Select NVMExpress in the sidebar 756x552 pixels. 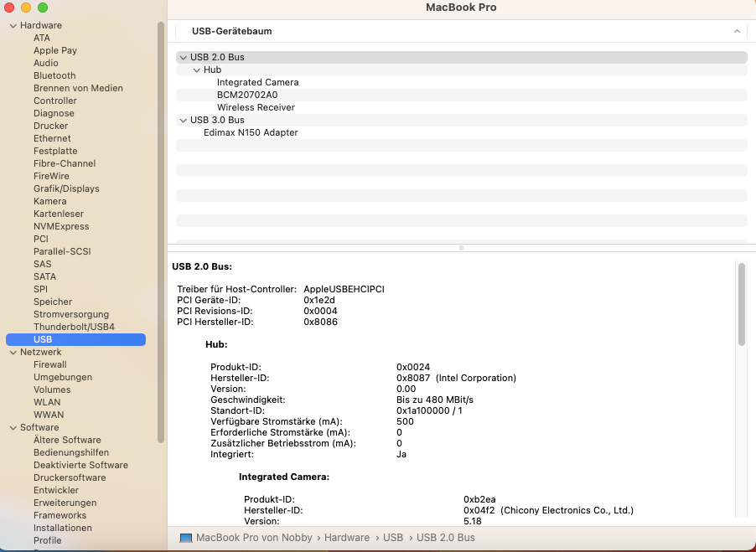(x=61, y=226)
